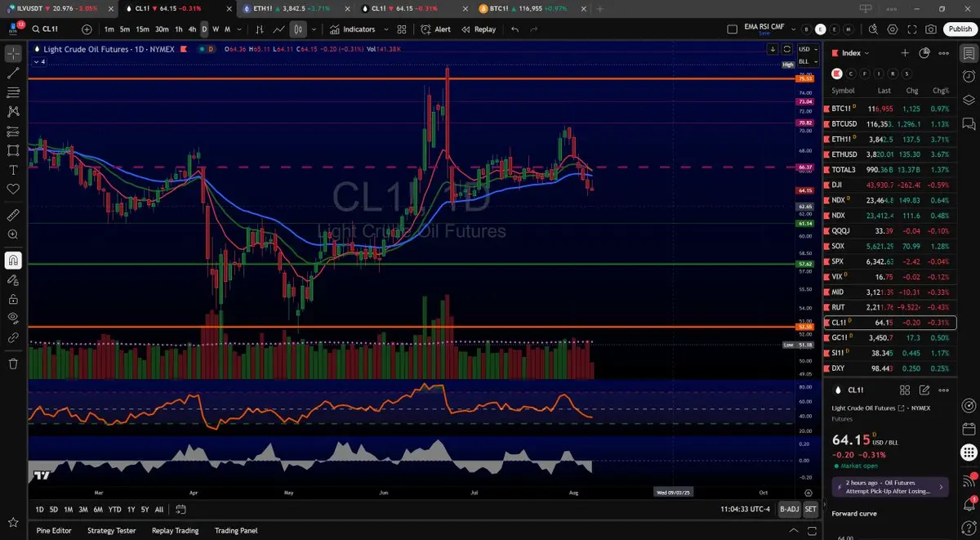Open indicator templates grid icon
Viewport: 980px width, 540px height.
click(x=402, y=29)
